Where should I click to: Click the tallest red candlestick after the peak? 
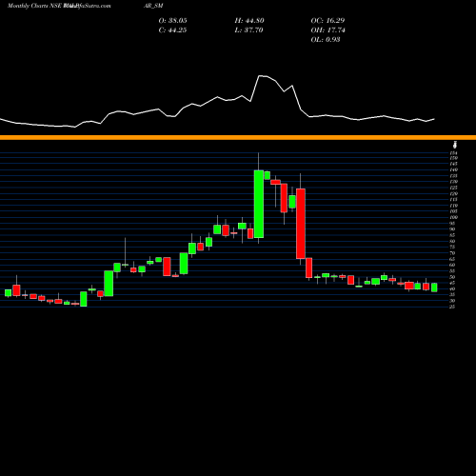(301, 224)
